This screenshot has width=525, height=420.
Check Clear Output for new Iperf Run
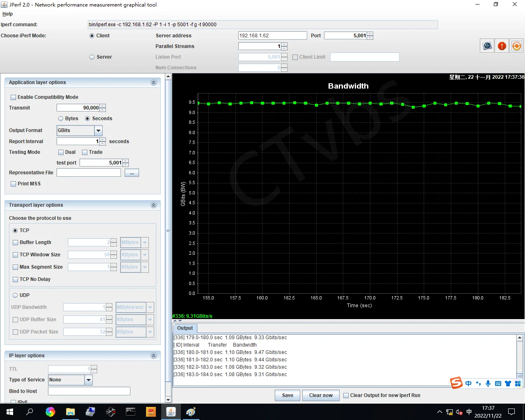click(x=346, y=395)
